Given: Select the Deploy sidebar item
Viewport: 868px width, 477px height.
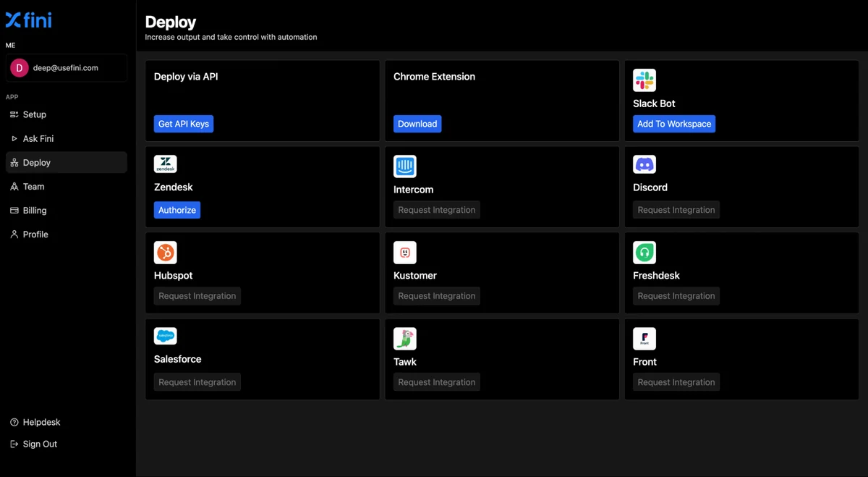Looking at the screenshot, I should point(67,163).
